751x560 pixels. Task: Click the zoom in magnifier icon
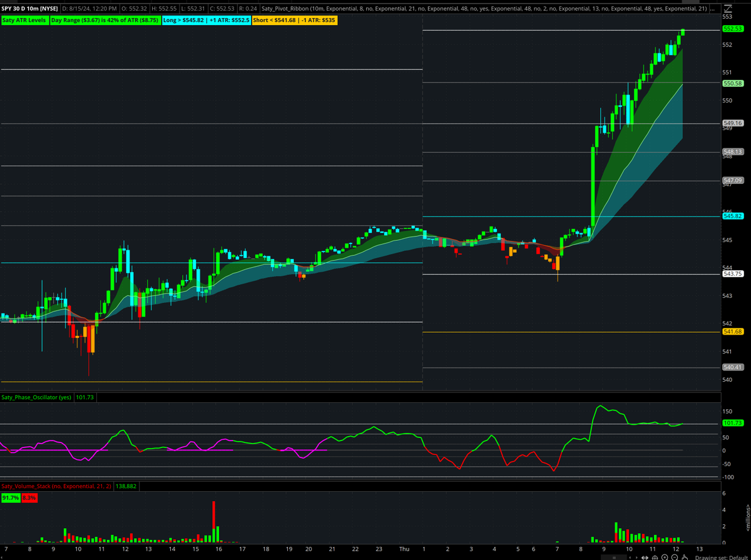pos(665,557)
